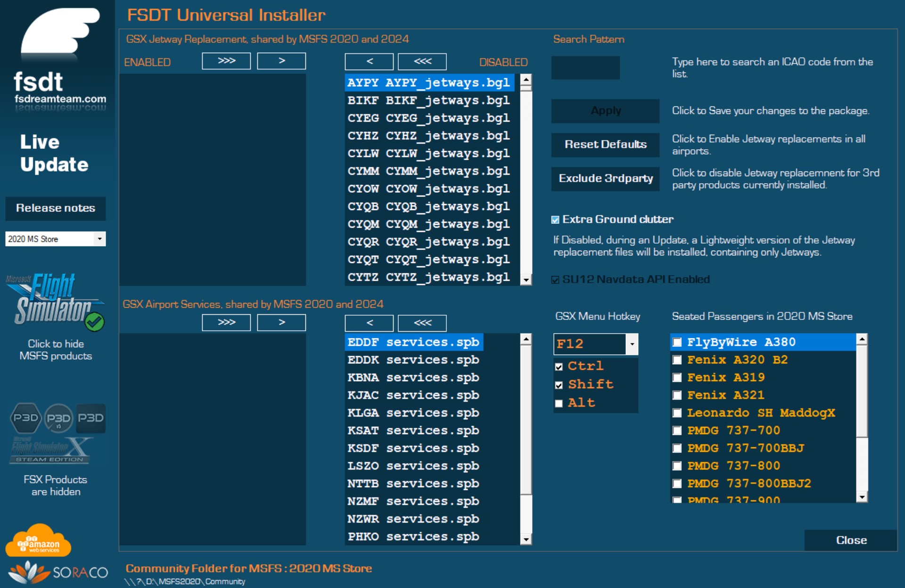905x588 pixels.
Task: Check PMDG 737-700 seated passengers
Action: pyautogui.click(x=677, y=431)
